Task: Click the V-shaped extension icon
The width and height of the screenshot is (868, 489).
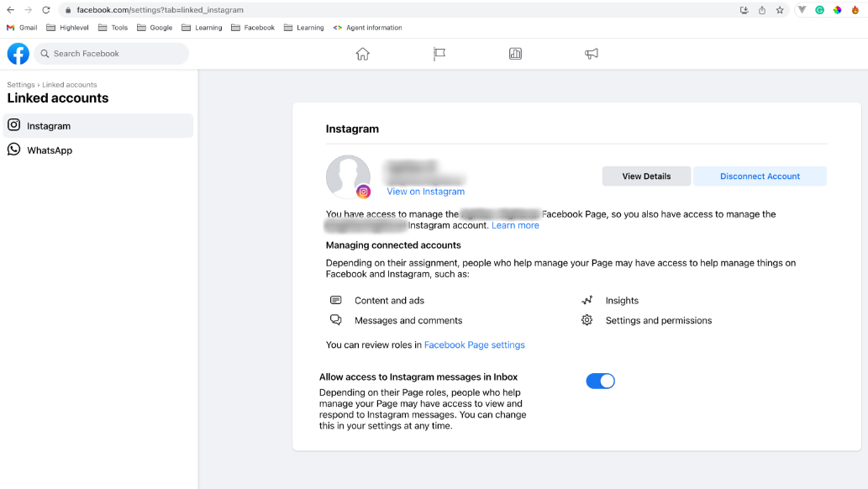Action: 802,10
